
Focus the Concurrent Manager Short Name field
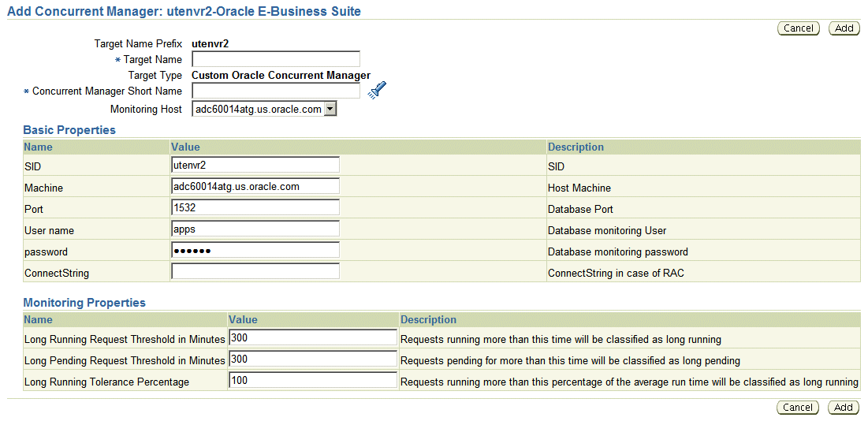(276, 91)
